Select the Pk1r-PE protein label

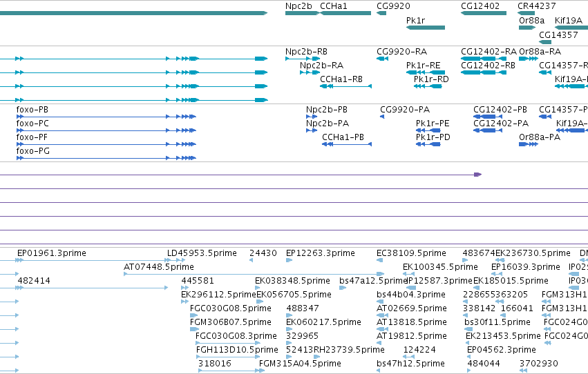click(x=433, y=124)
